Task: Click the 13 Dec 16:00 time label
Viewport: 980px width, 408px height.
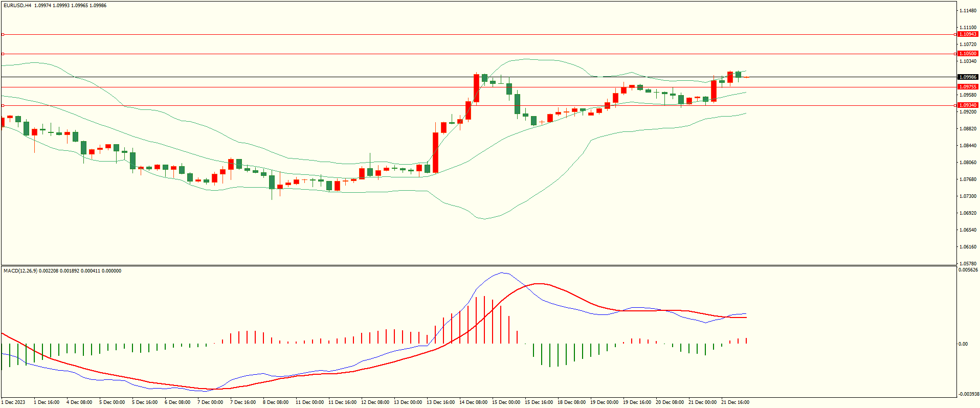Action: pos(440,402)
